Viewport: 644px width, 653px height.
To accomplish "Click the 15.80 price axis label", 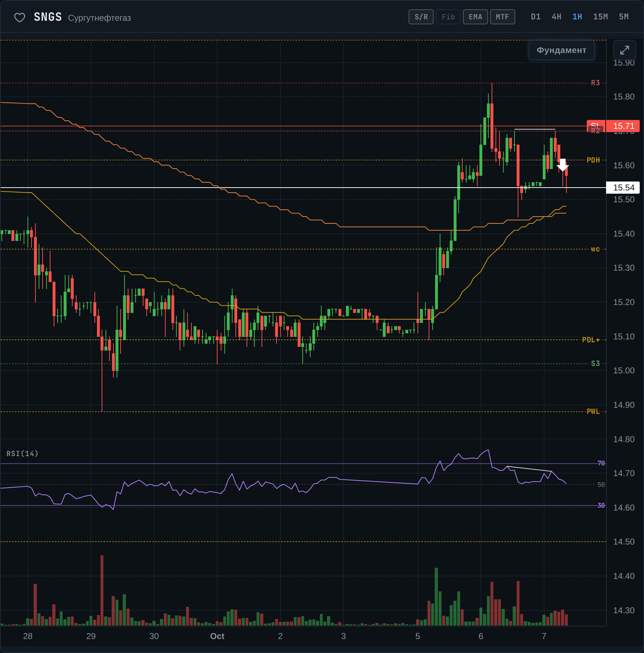I will (624, 97).
